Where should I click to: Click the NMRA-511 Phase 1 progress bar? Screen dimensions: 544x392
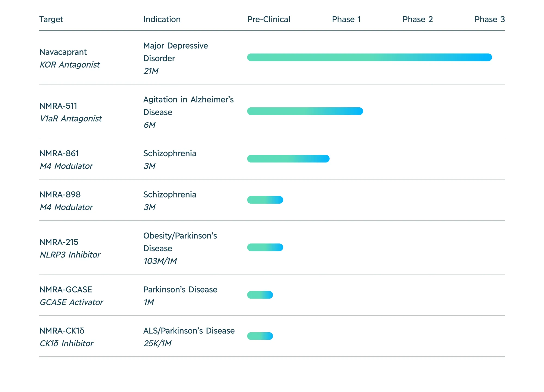305,111
